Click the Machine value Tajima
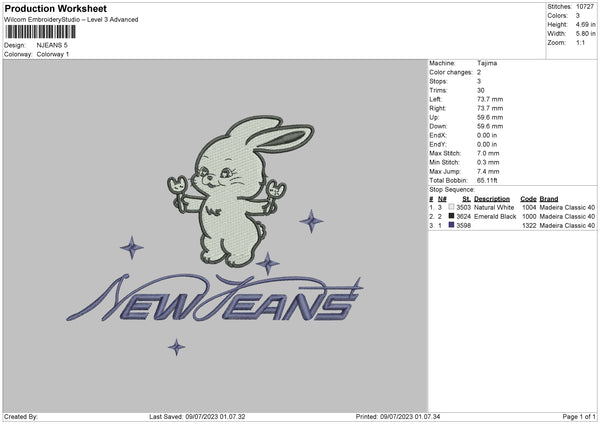This screenshot has height=424, width=600. tap(488, 63)
